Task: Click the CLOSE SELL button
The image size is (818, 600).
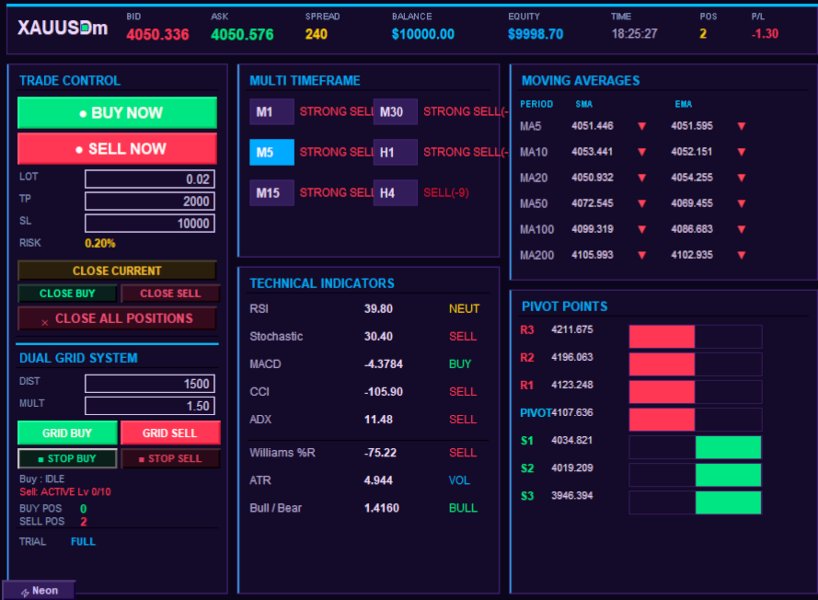Action: pyautogui.click(x=170, y=293)
